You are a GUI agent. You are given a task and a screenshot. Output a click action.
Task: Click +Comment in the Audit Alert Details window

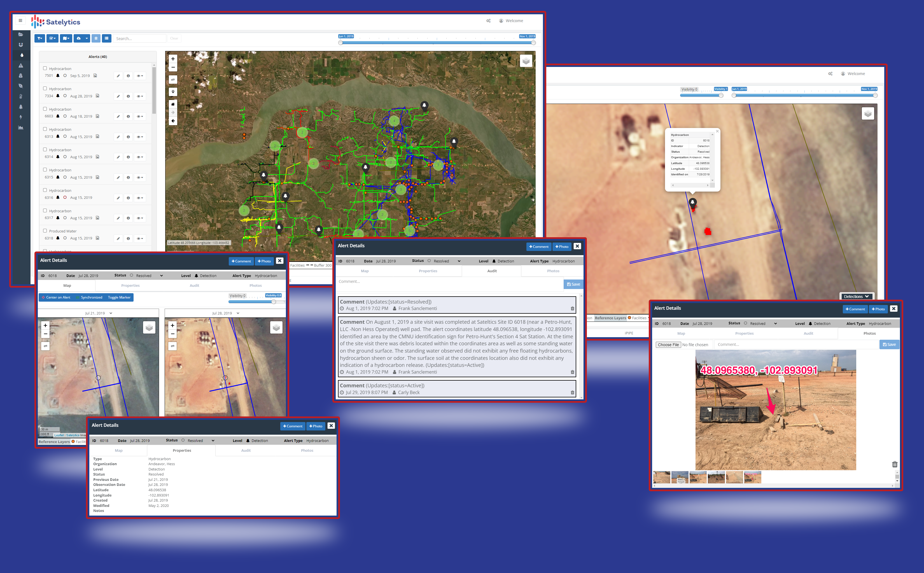point(539,247)
